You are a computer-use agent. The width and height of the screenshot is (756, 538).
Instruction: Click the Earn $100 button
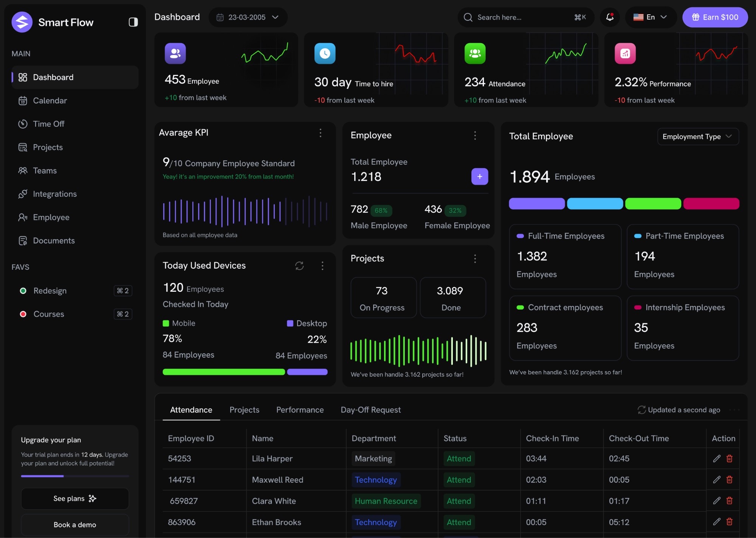[x=715, y=17]
